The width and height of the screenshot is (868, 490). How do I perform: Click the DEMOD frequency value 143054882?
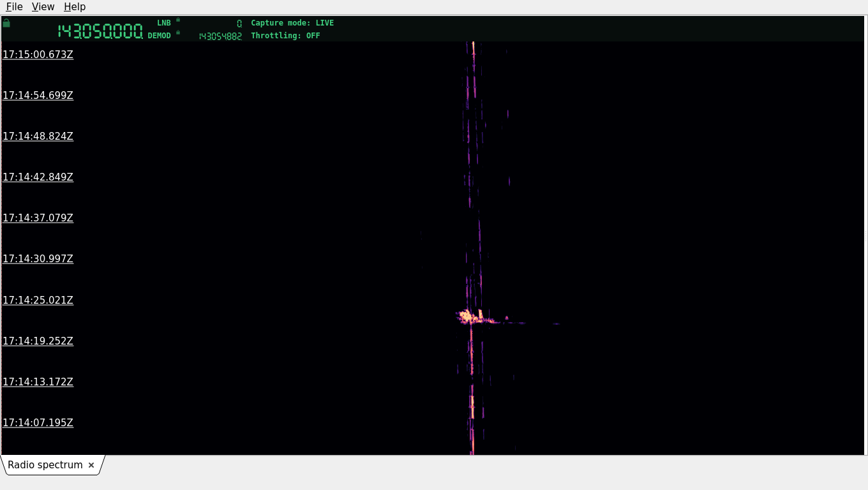click(x=220, y=36)
